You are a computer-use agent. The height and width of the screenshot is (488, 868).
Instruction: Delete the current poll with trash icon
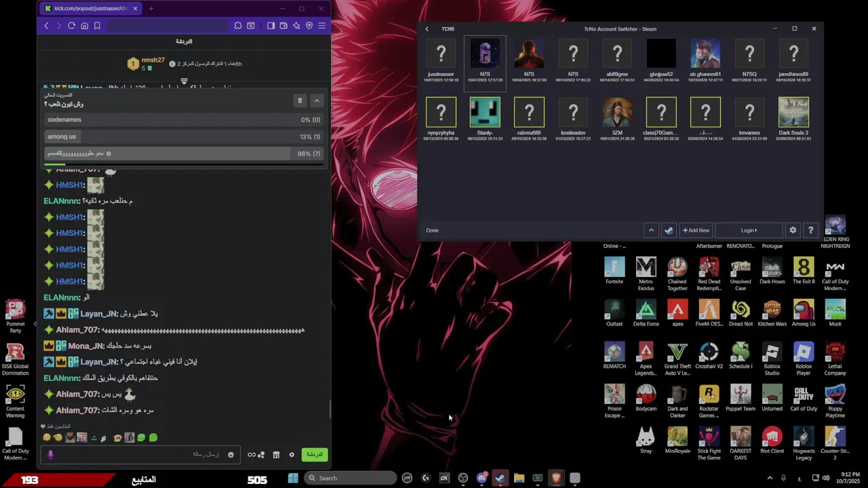click(300, 101)
